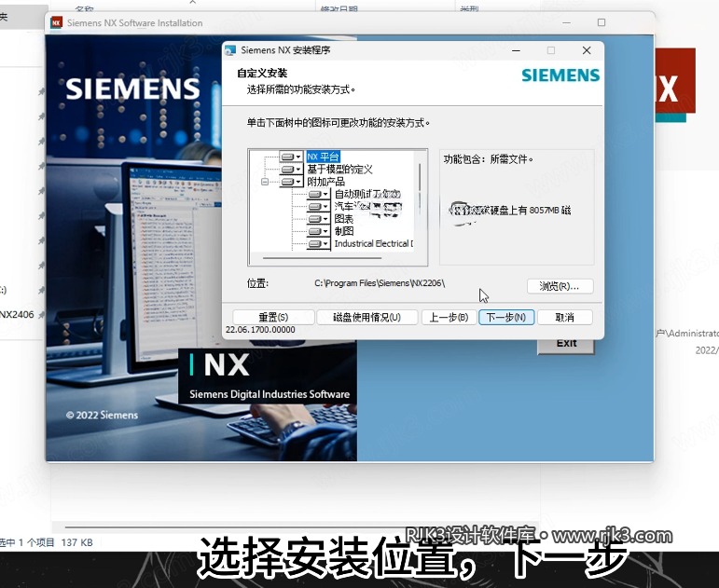Select NX 平台 in feature tree
The height and width of the screenshot is (588, 719).
(323, 157)
